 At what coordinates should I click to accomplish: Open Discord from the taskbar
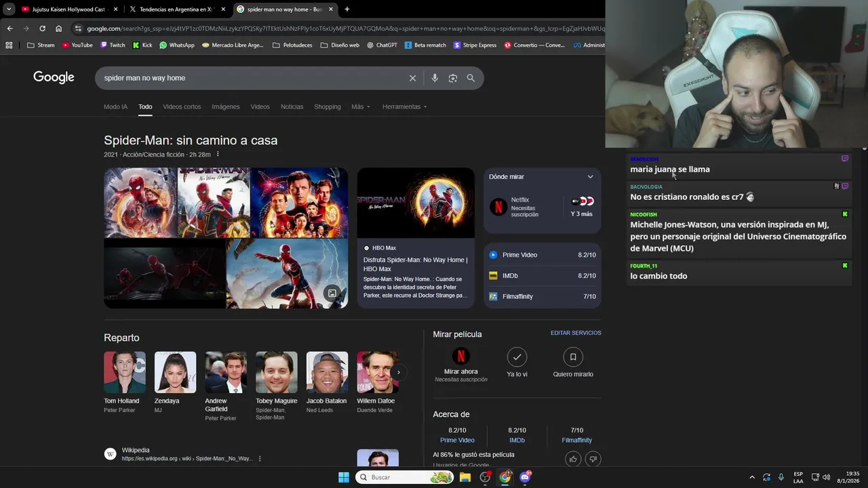[x=525, y=477]
